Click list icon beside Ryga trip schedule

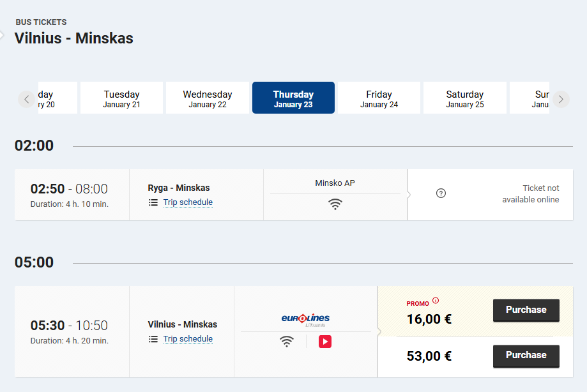153,203
